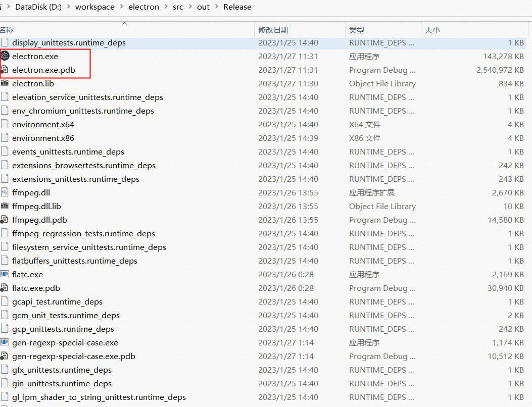Navigate to DataDisk (D:) in address bar
Screen dimensions: 532x407
click(38, 7)
